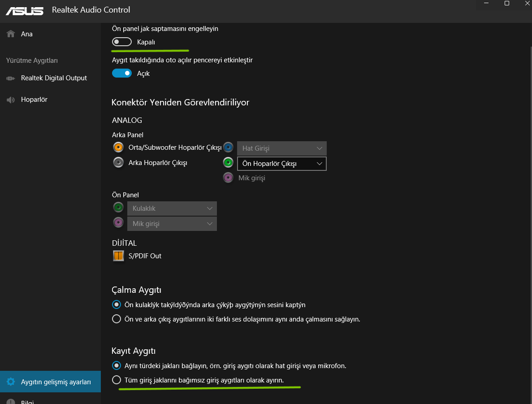Open the Hoparlör device page
The height and width of the screenshot is (404, 532).
[x=50, y=100]
